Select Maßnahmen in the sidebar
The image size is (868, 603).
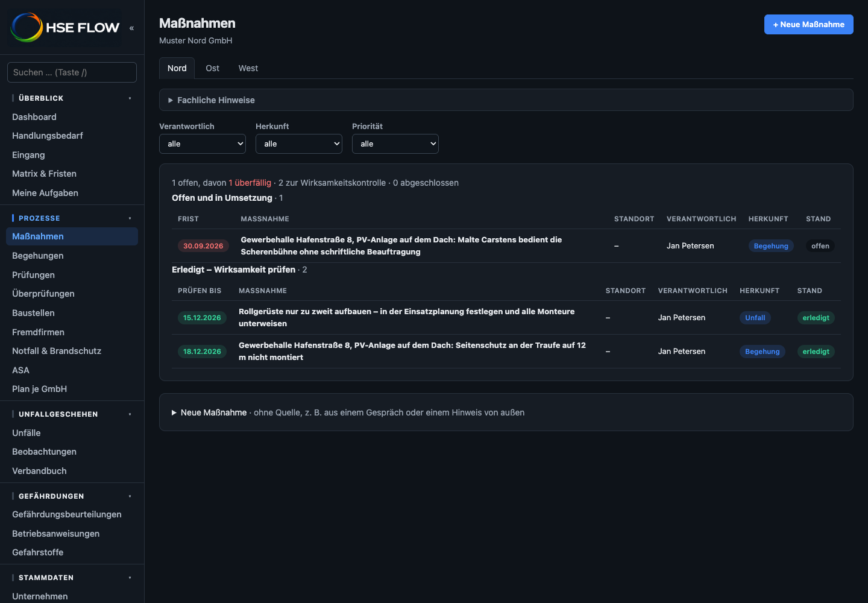72,236
